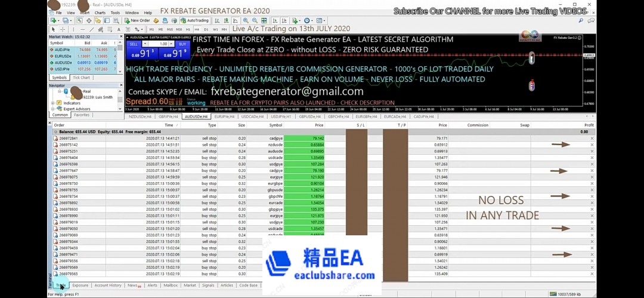Select the horizontal line tool
This screenshot has width=644, height=298.
coord(82,29)
